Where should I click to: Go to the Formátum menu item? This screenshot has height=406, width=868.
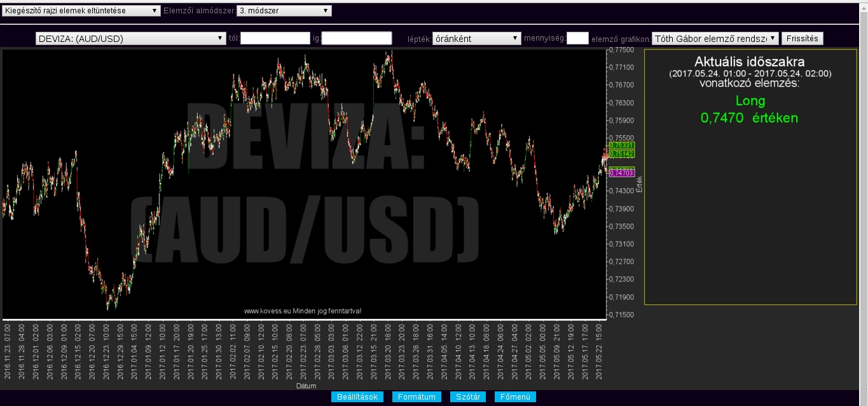pyautogui.click(x=417, y=397)
